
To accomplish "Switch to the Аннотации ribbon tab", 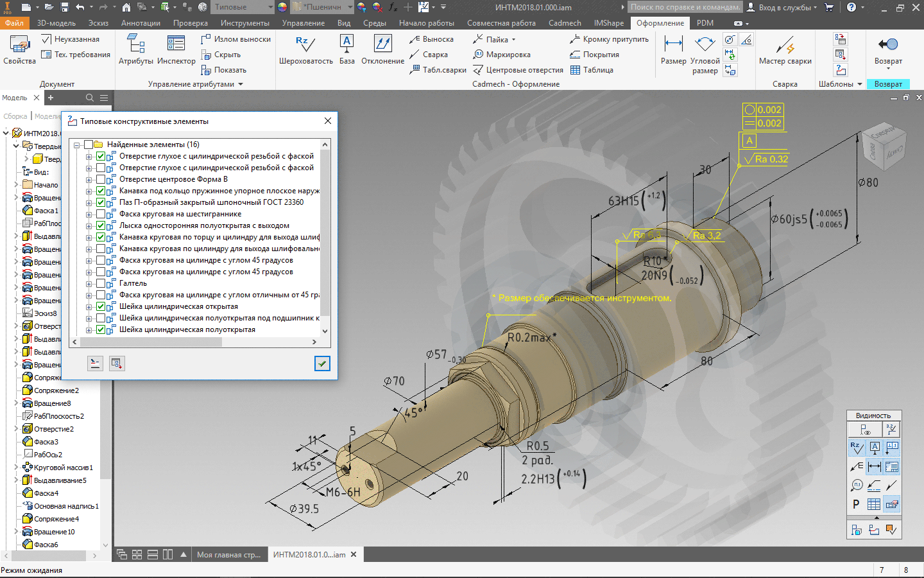I will [141, 23].
